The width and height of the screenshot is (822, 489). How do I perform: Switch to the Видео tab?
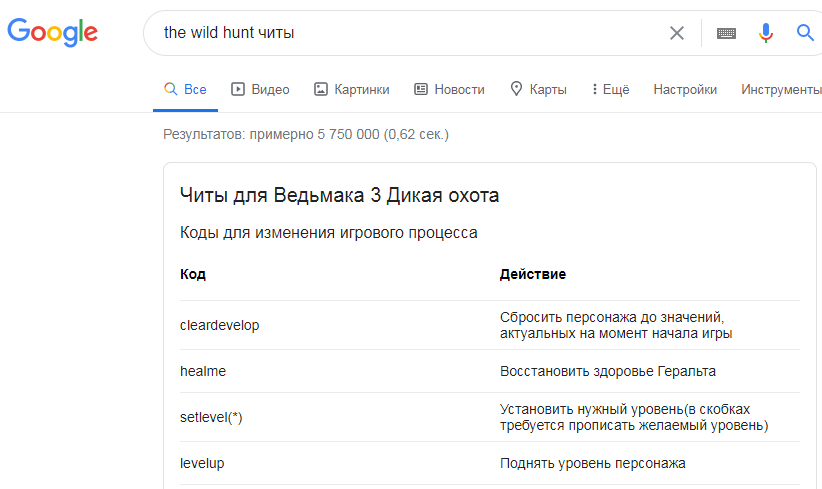(260, 89)
